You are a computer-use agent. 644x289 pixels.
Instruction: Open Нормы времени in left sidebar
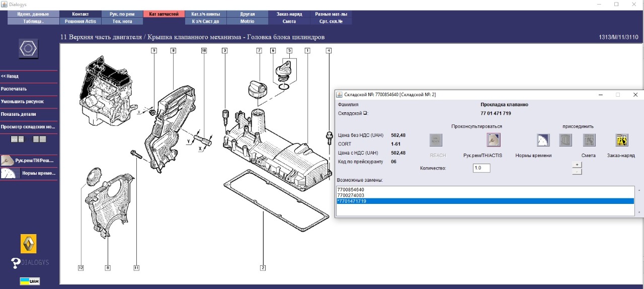coord(29,173)
